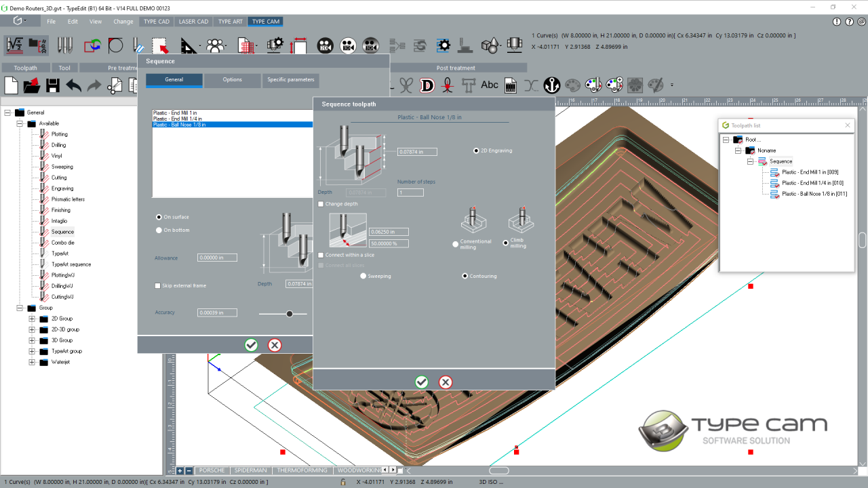
Task: Confirm Sequence toolpath with green checkmark
Action: click(x=422, y=382)
